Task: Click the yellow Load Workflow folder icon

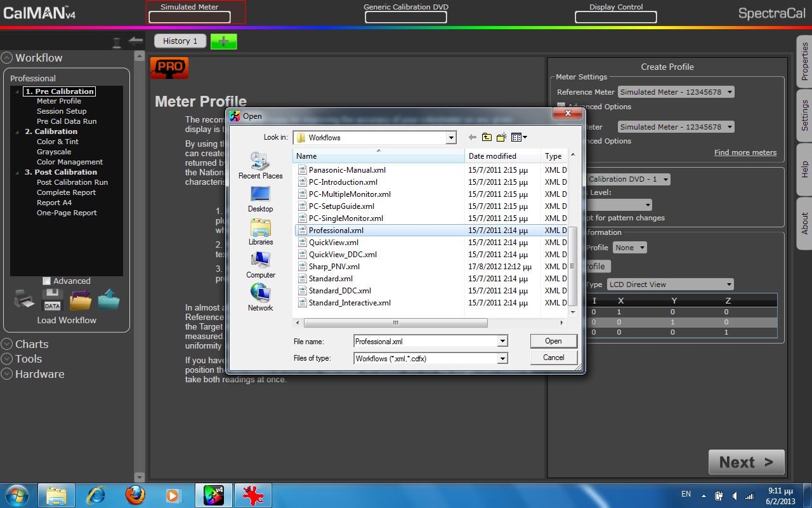Action: click(x=81, y=300)
